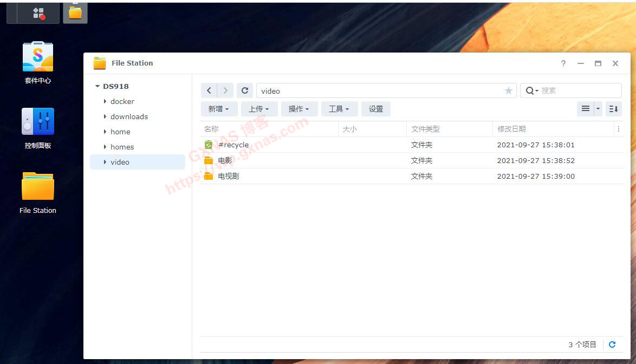Launch File Station via desktop icon

click(x=37, y=186)
